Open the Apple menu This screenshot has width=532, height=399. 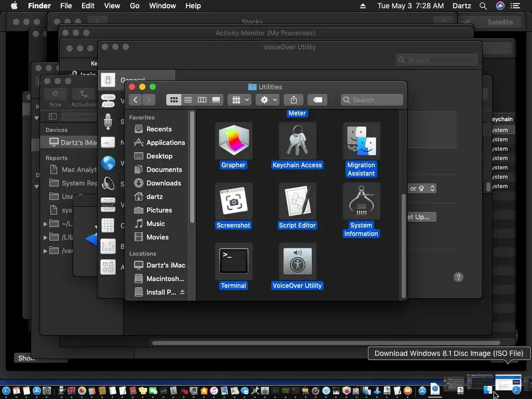[14, 6]
